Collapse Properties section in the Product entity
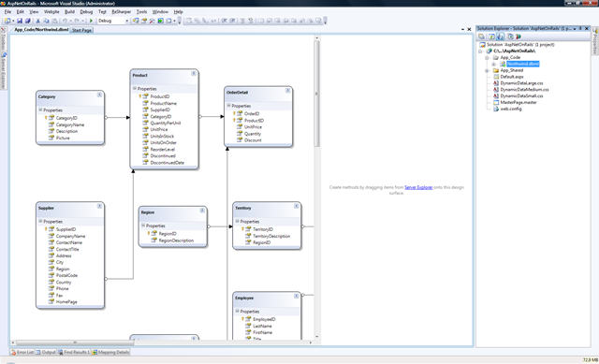 135,88
